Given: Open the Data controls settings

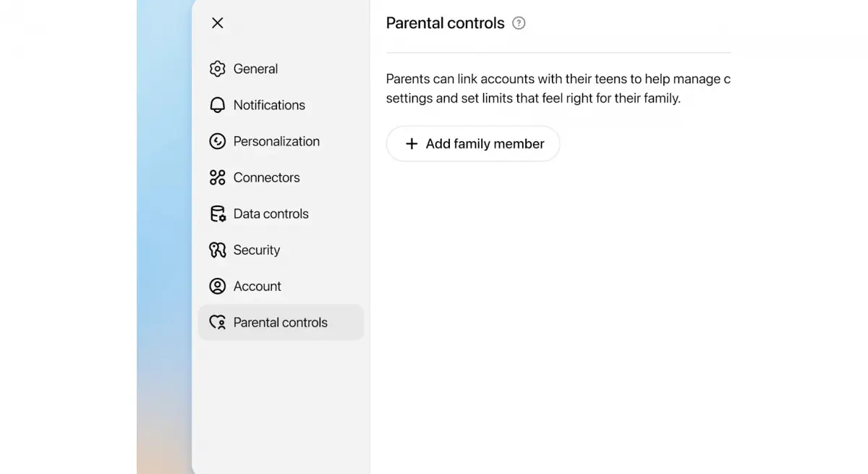Looking at the screenshot, I should (271, 213).
